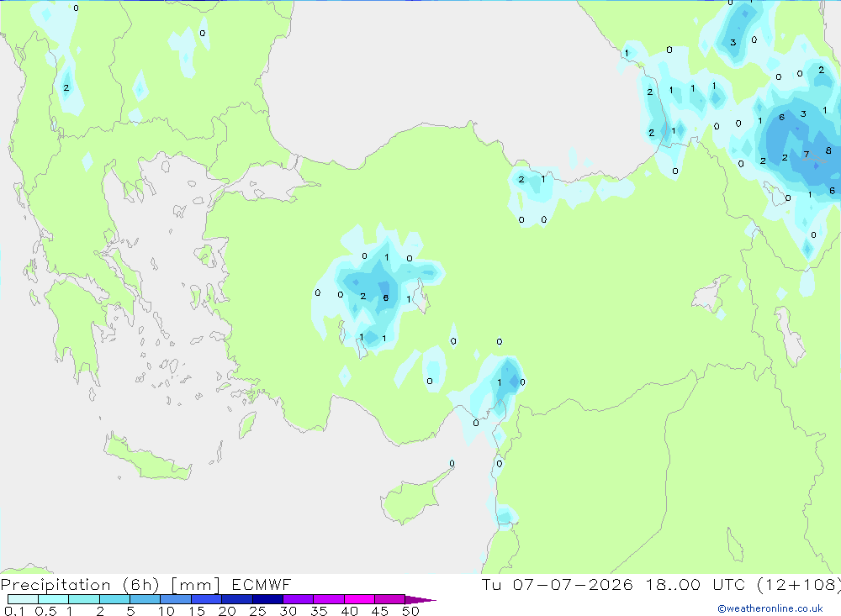The width and height of the screenshot is (841, 616).
Task: Click the "35" legend scale label
Action: [x=319, y=611]
